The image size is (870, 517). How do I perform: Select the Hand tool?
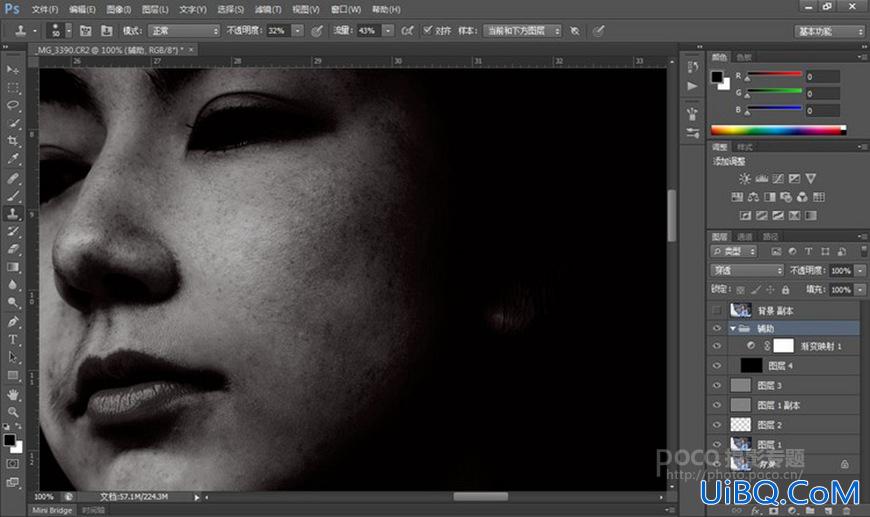pyautogui.click(x=12, y=394)
